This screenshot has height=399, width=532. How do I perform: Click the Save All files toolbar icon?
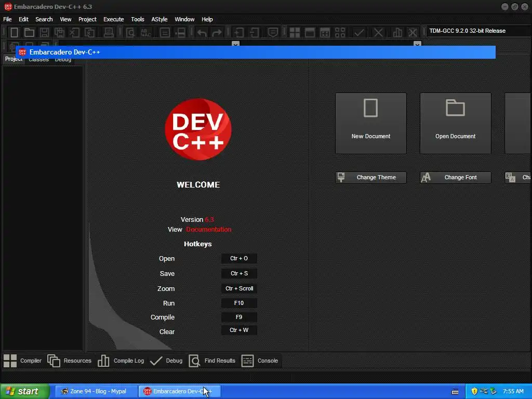coord(59,33)
